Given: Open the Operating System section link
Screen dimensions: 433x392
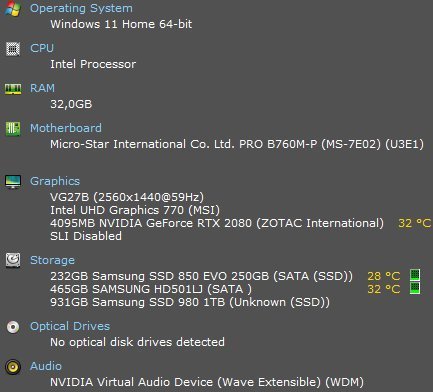Looking at the screenshot, I should (81, 9).
